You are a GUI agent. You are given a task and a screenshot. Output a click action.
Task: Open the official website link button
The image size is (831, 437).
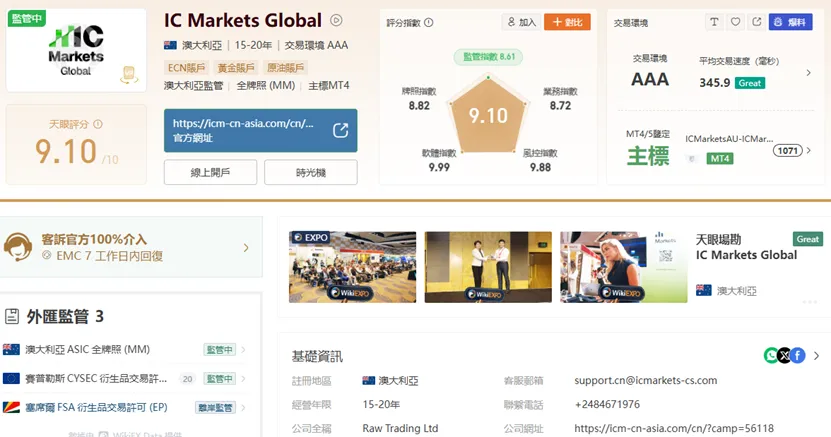click(x=260, y=130)
